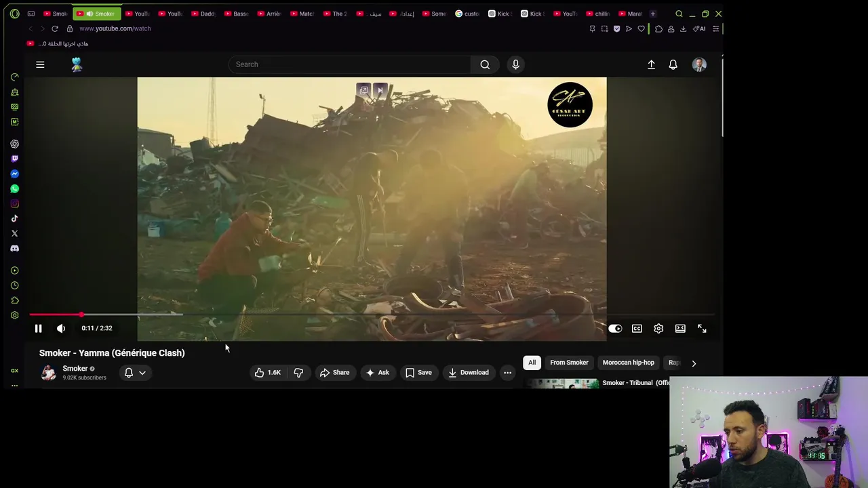
Task: Click the YouTube voice search microphone
Action: pyautogui.click(x=515, y=64)
